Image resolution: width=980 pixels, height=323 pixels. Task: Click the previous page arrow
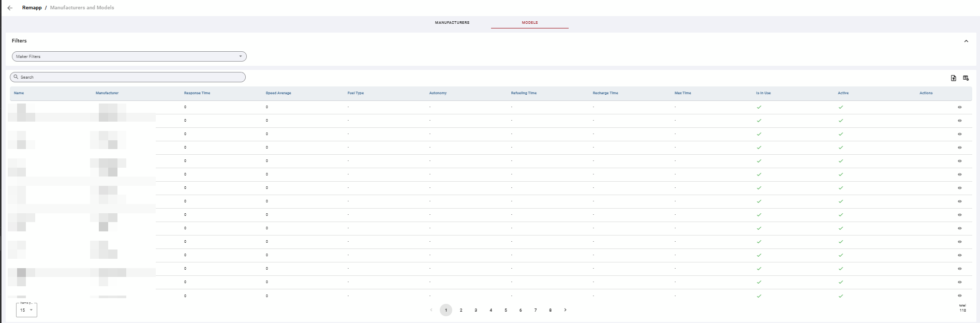431,310
